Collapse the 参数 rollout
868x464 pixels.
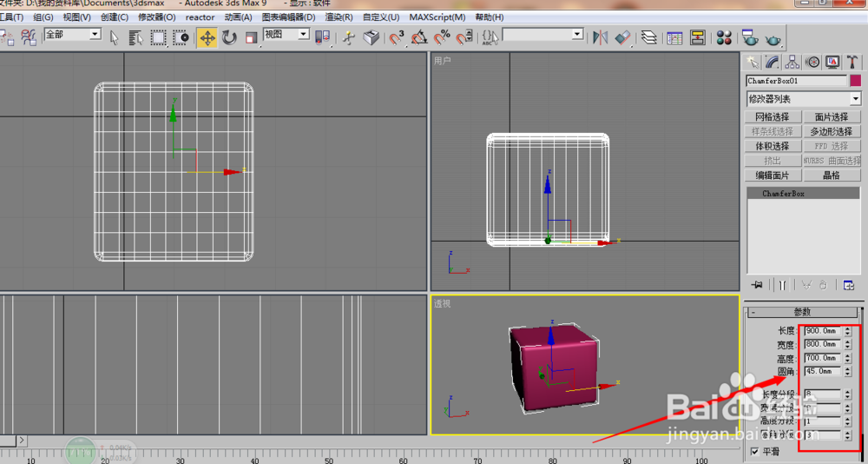802,313
